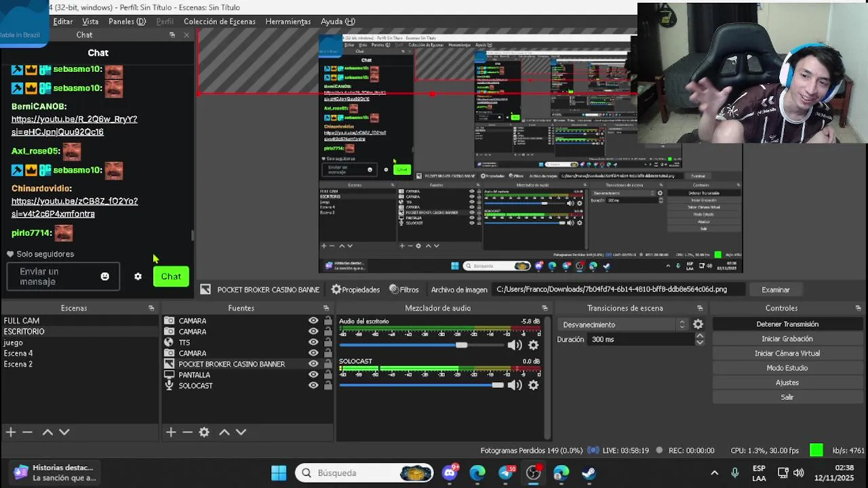Open the Colección de Escenas menu

click(x=220, y=22)
